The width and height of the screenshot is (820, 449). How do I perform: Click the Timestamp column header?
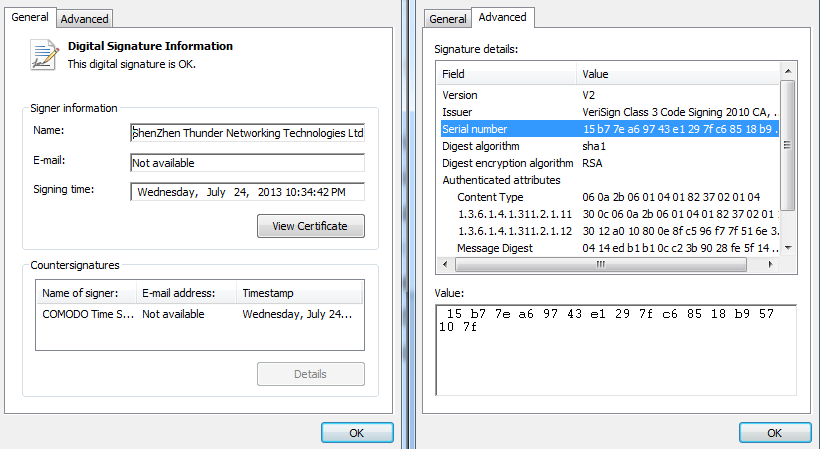tap(299, 293)
